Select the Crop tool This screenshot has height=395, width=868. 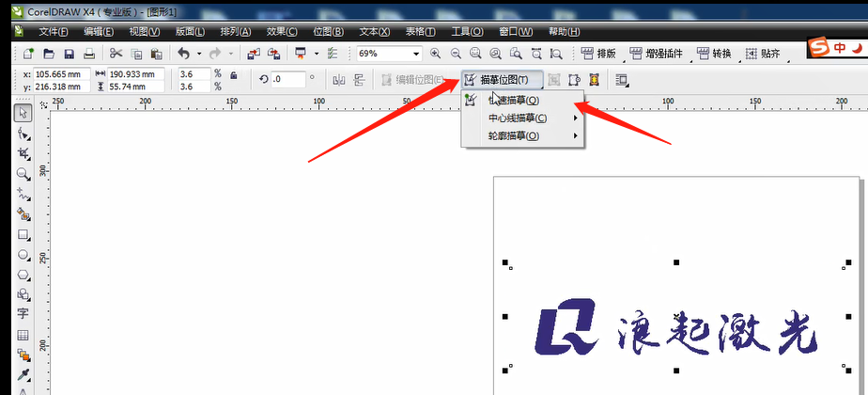click(23, 153)
